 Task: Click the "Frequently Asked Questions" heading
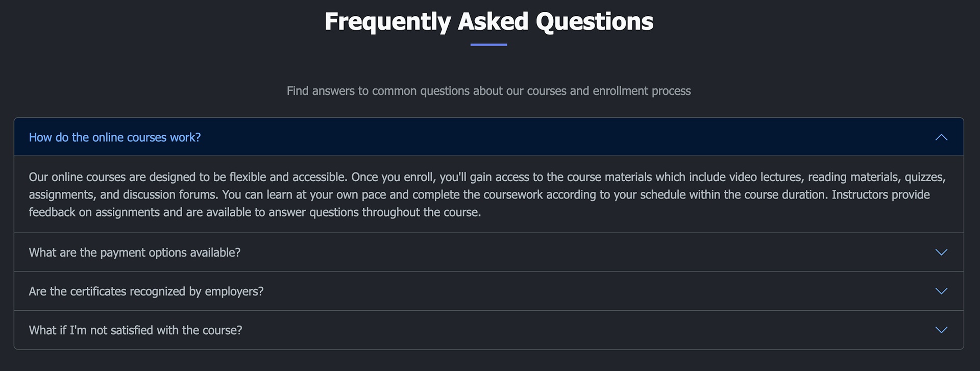(x=488, y=21)
